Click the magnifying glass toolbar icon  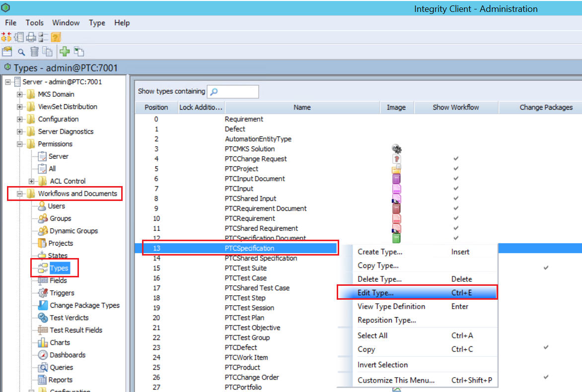21,52
